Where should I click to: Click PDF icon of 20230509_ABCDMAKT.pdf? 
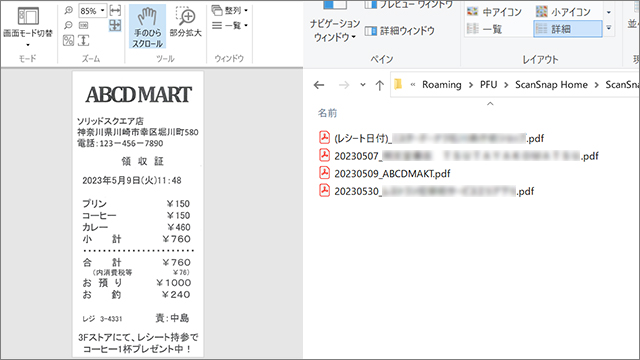[324, 173]
